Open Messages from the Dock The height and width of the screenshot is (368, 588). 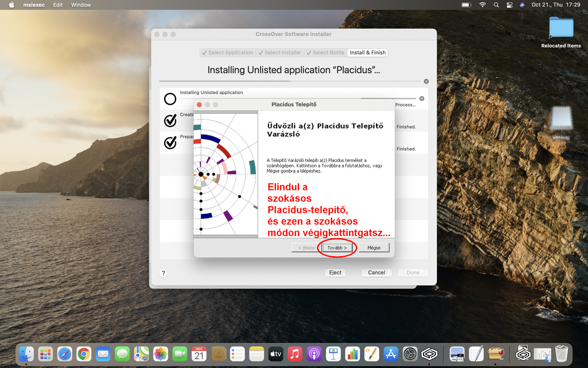(122, 354)
